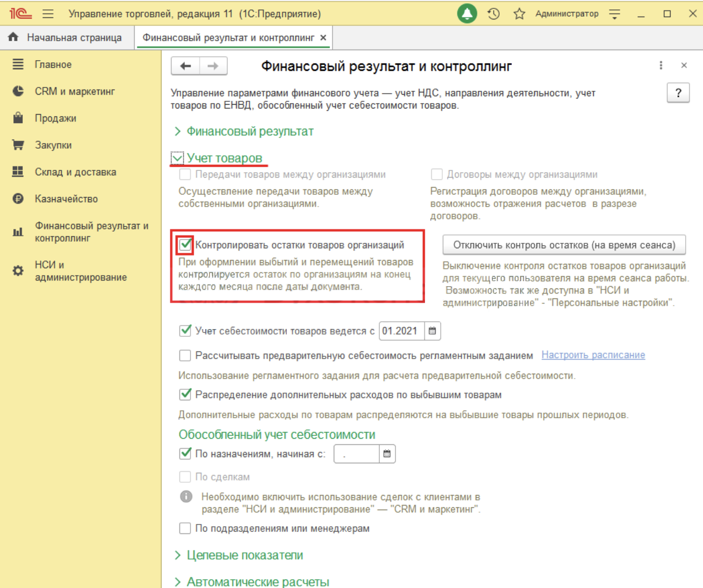Open the Настроить расписание link
The image size is (703, 588).
593,355
